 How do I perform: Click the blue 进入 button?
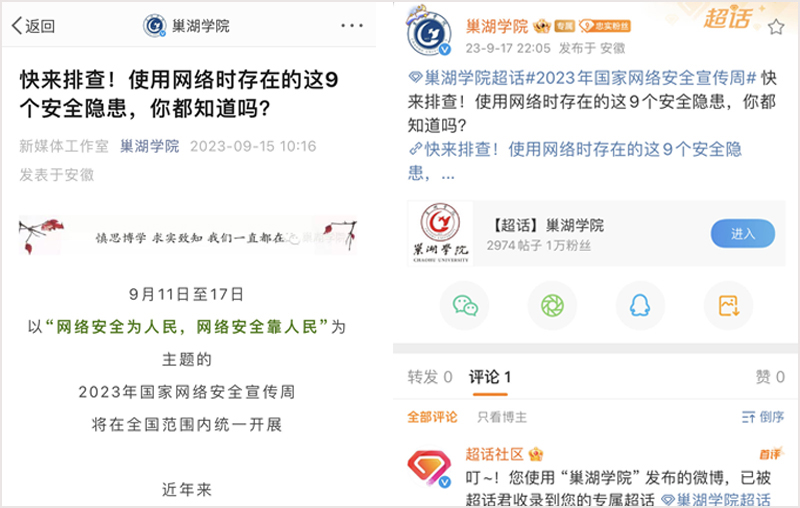coord(742,234)
